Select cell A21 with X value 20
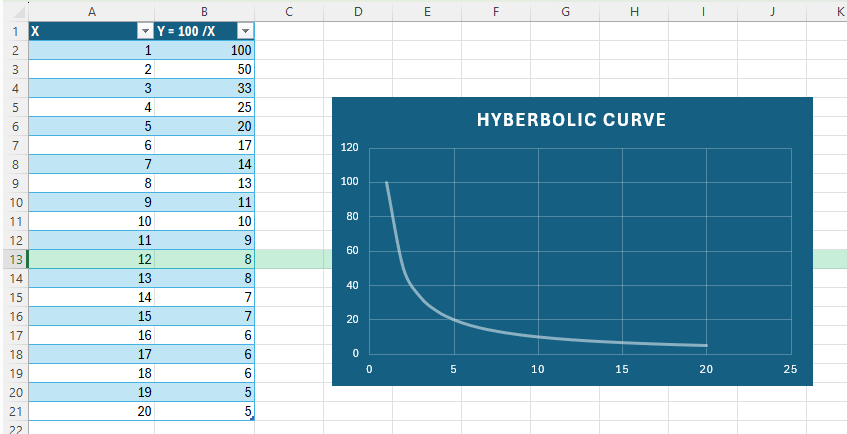This screenshot has height=434, width=847. click(91, 411)
